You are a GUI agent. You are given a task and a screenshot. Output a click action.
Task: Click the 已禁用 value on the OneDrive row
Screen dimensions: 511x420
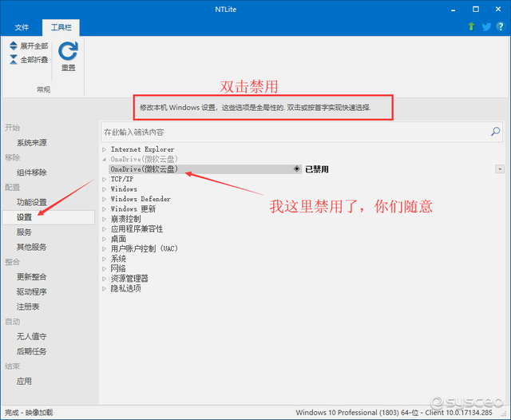pyautogui.click(x=317, y=169)
